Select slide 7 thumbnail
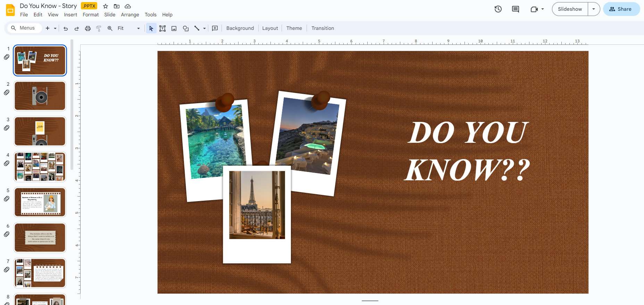644x305 pixels. [40, 273]
